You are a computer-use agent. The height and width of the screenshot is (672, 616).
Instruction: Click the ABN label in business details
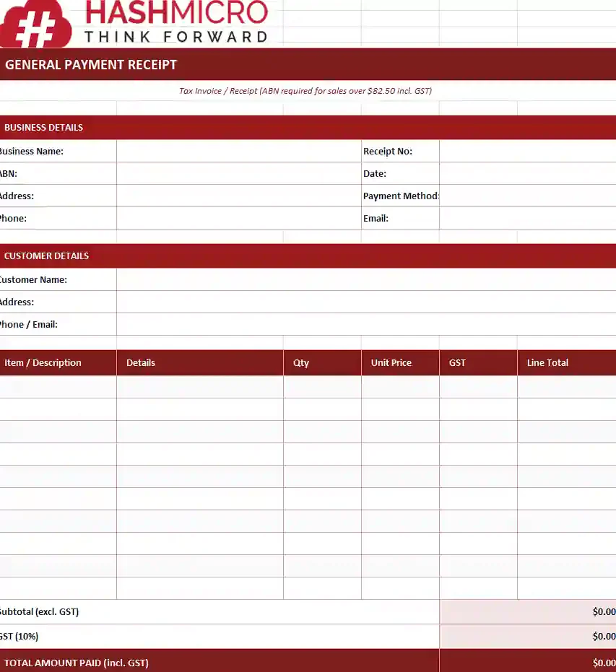tap(9, 173)
